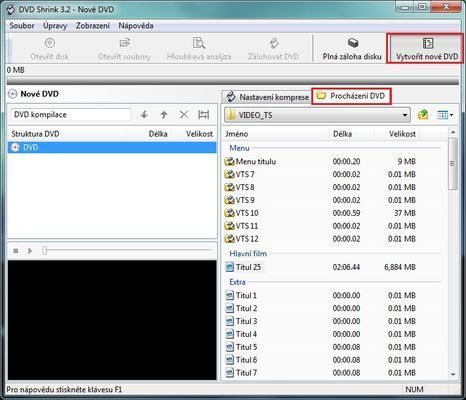Click the X delete icon beside DVD kompilace
Image resolution: width=466 pixels, height=400 pixels.
click(x=184, y=115)
